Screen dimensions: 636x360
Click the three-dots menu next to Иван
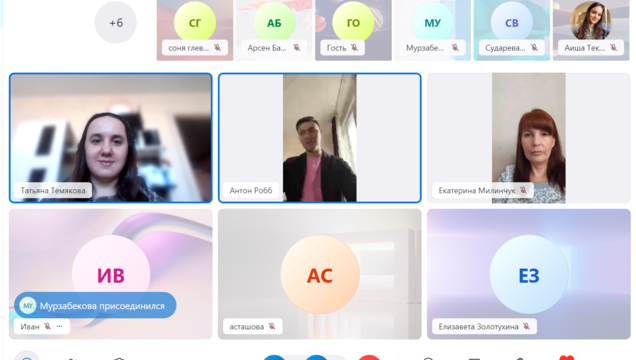tap(60, 326)
